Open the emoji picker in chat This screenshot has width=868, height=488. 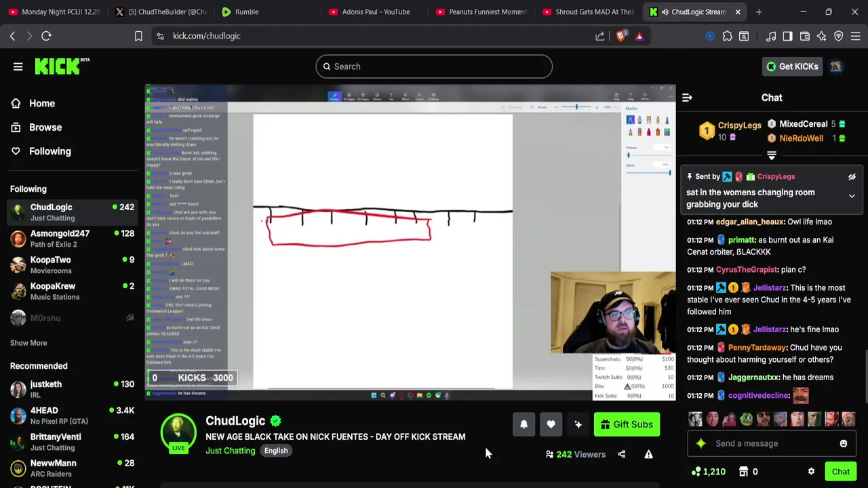pyautogui.click(x=844, y=443)
